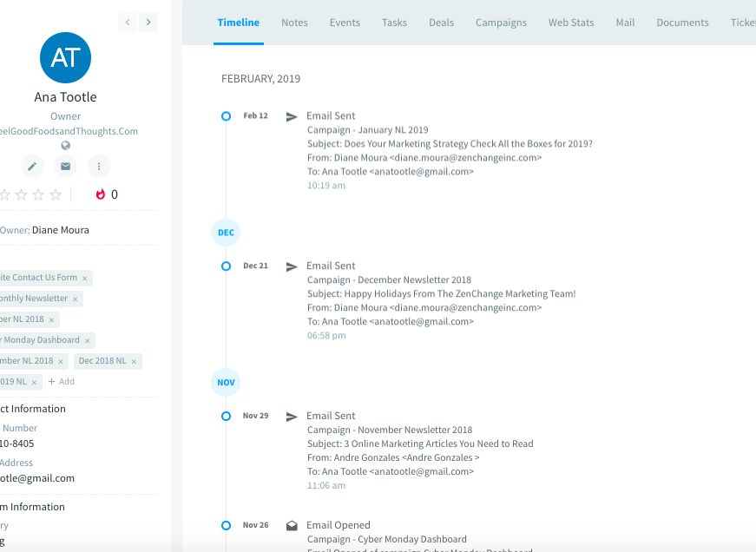Remove the Monday Dashboard tag
This screenshot has width=756, height=552.
88,340
